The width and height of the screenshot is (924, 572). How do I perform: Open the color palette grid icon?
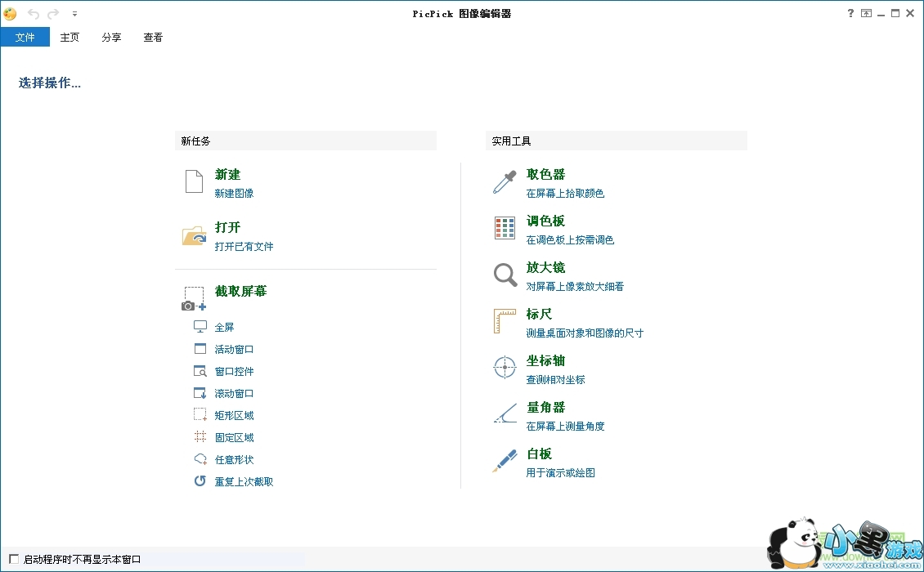(505, 228)
